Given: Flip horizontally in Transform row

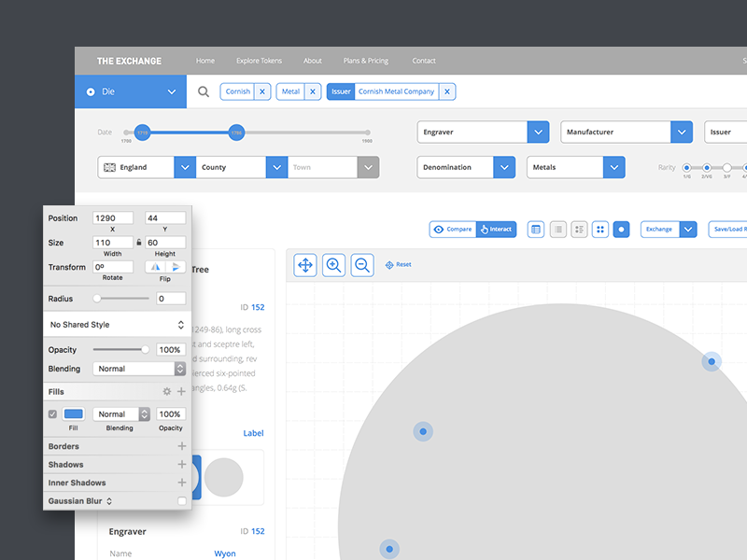Looking at the screenshot, I should [155, 267].
